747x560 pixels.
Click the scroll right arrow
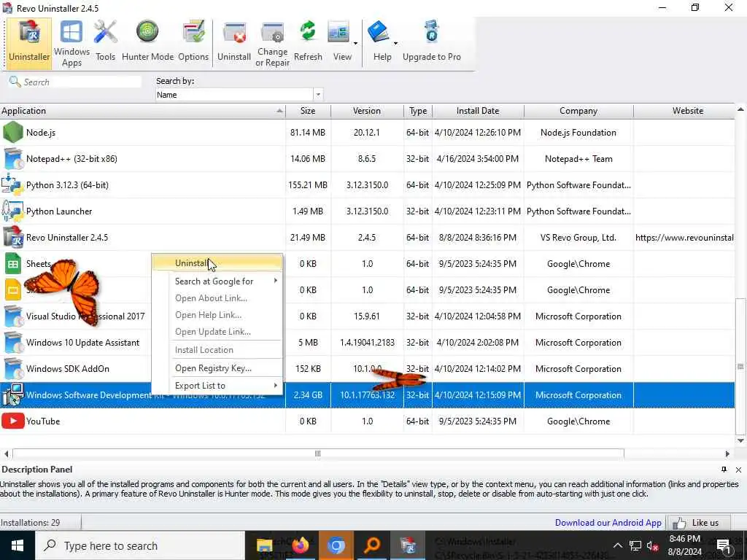[727, 454]
